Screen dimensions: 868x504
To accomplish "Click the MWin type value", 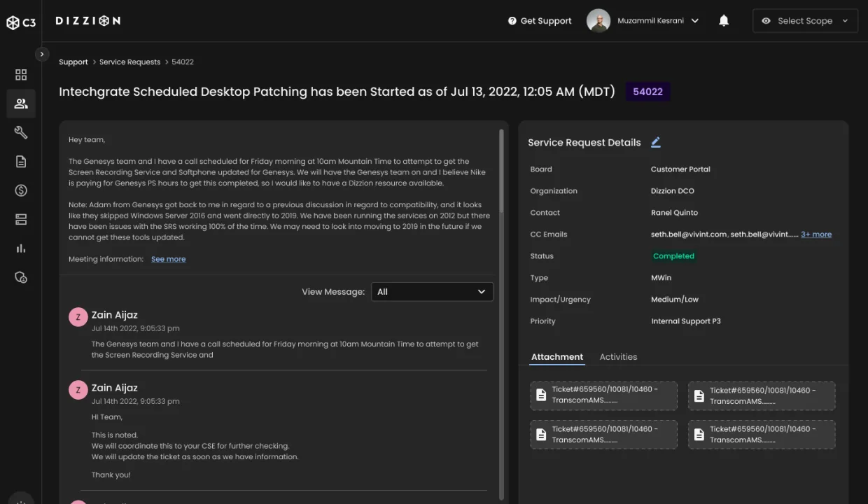I will (x=661, y=278).
